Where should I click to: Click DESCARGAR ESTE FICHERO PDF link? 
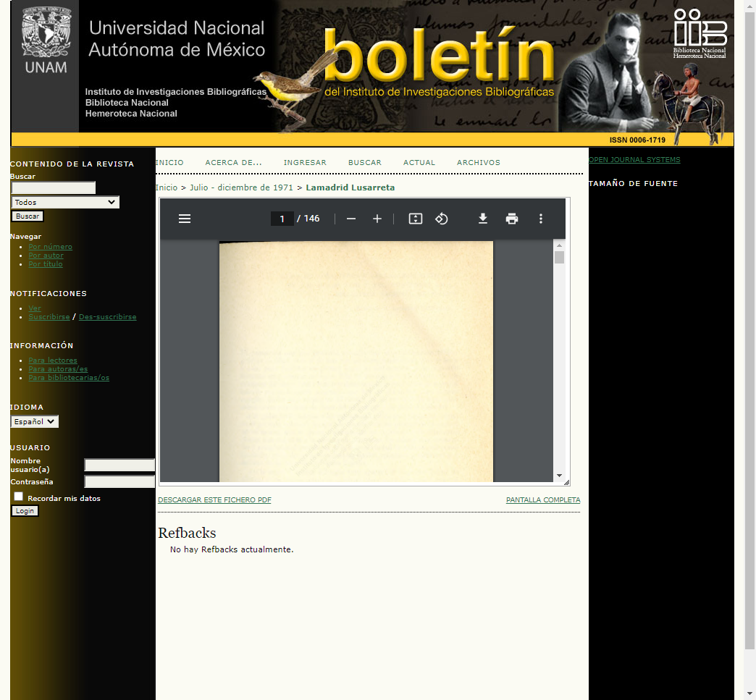pos(214,500)
